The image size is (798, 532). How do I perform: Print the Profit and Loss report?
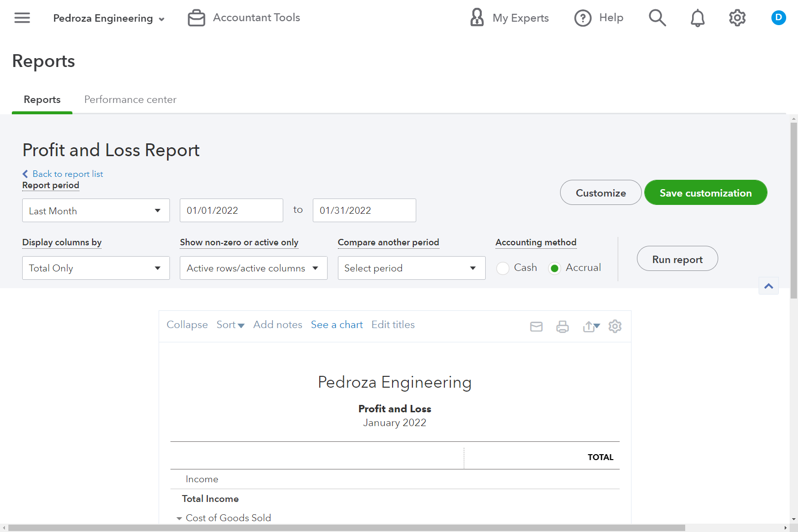tap(563, 326)
